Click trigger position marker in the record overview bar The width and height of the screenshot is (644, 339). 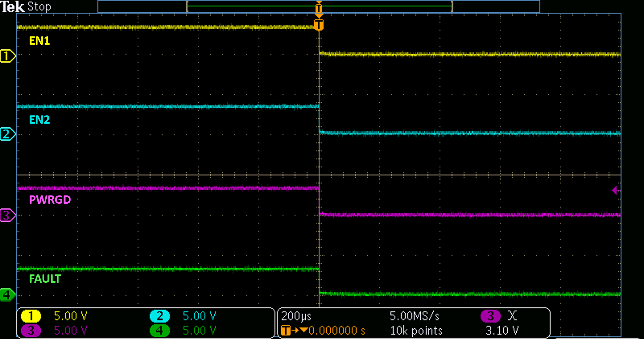point(319,7)
